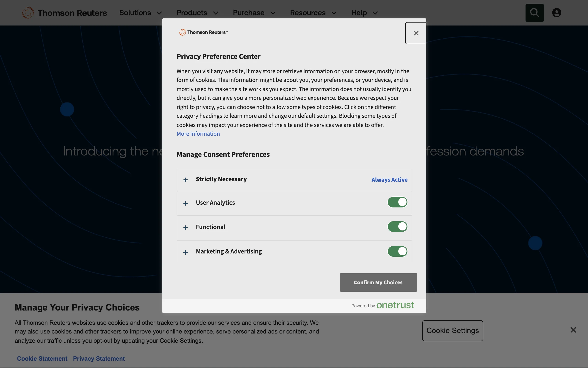Disable the Functional cookies switch
The width and height of the screenshot is (588, 368).
(397, 227)
